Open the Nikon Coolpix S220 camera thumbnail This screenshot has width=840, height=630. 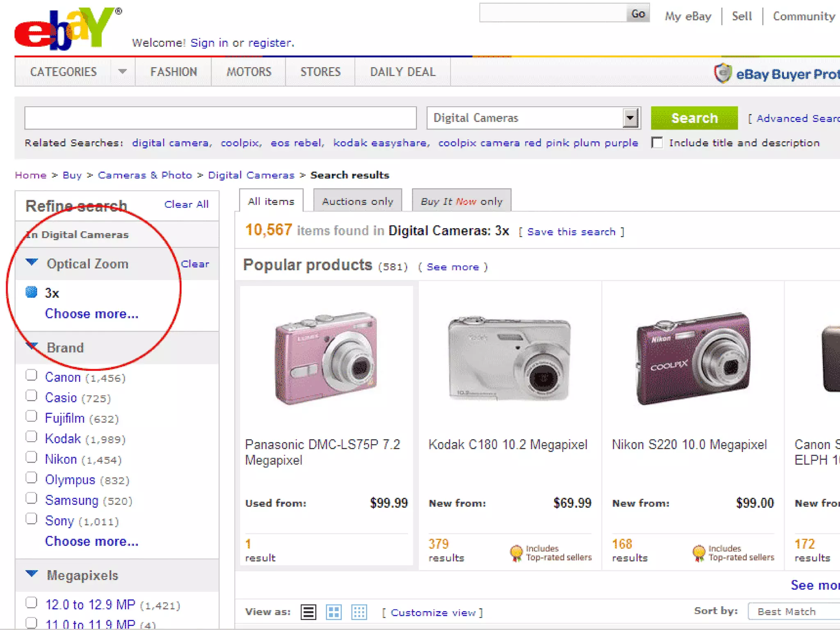(693, 358)
